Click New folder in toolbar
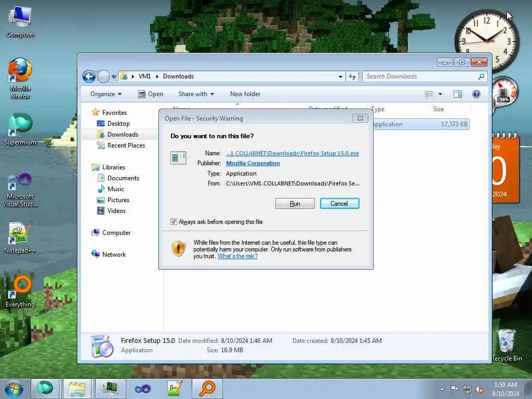The image size is (532, 399). pyautogui.click(x=245, y=94)
